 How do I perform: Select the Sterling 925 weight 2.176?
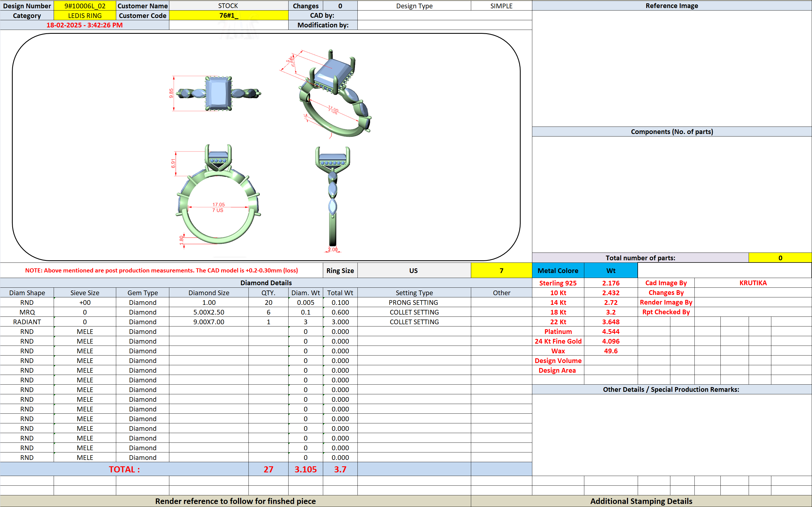click(611, 283)
